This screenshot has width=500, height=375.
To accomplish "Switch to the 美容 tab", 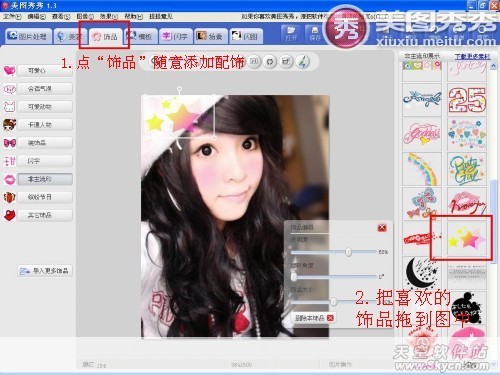I will click(70, 36).
